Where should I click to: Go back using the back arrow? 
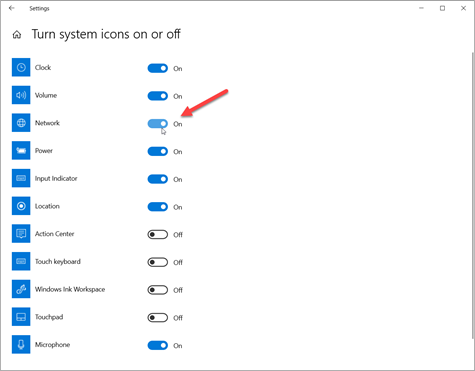coord(12,8)
